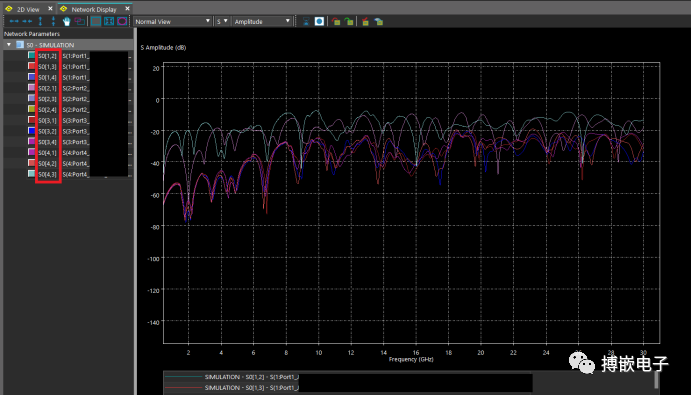Click the plain rectangle view icon

pos(96,21)
